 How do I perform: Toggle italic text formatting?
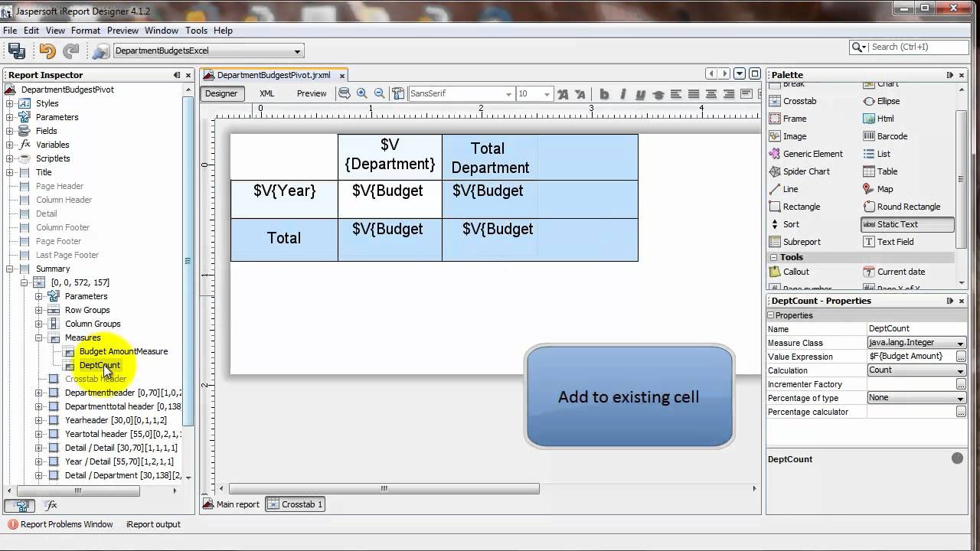tap(622, 94)
